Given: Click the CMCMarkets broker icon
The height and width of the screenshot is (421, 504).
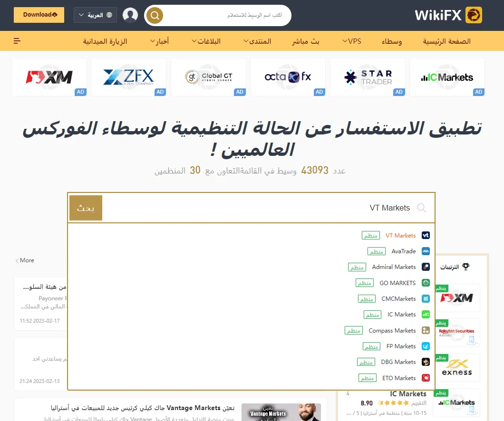Looking at the screenshot, I should [426, 299].
